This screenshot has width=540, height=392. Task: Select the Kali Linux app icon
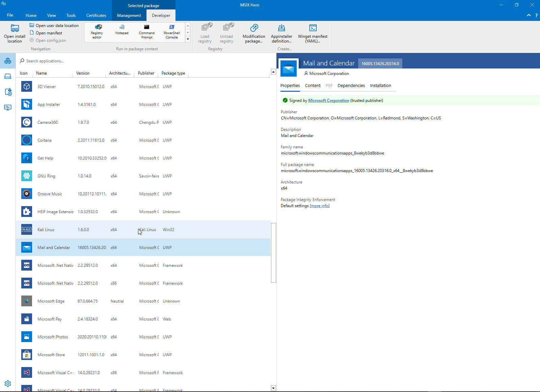pyautogui.click(x=27, y=230)
